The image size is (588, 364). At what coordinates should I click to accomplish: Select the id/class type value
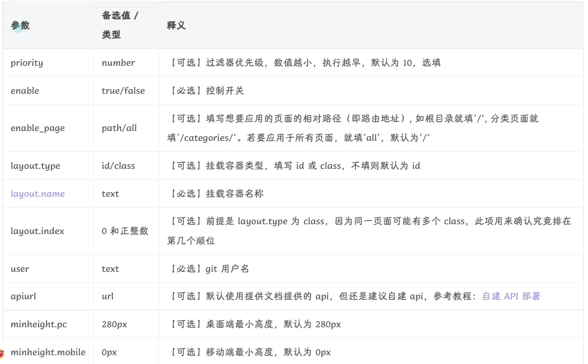[x=118, y=166]
